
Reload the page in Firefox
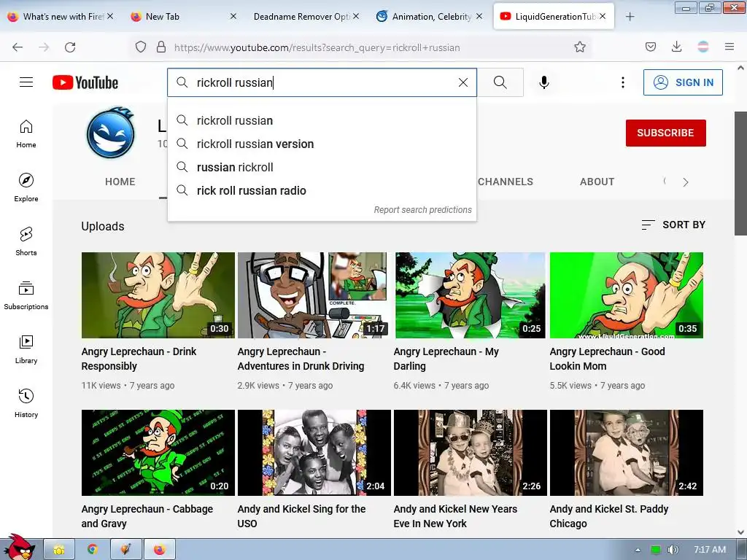[x=70, y=47]
